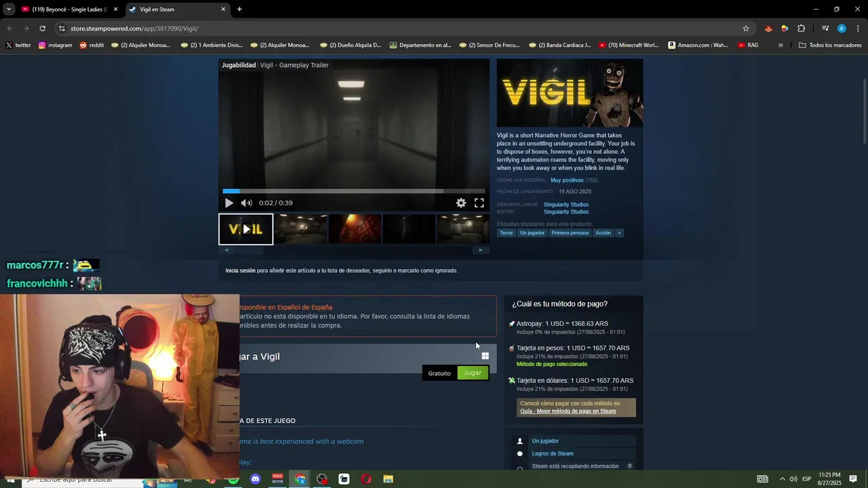Open Chrome from the taskbar

click(300, 479)
